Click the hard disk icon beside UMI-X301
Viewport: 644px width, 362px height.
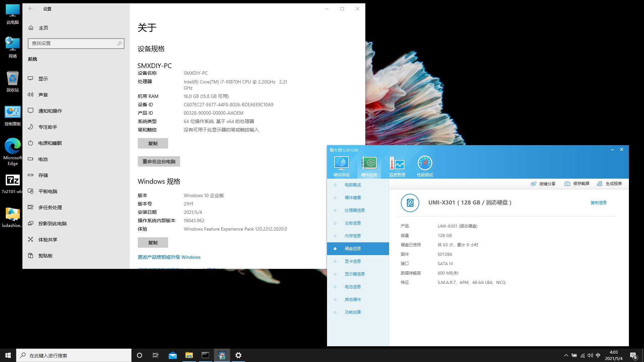tap(410, 203)
